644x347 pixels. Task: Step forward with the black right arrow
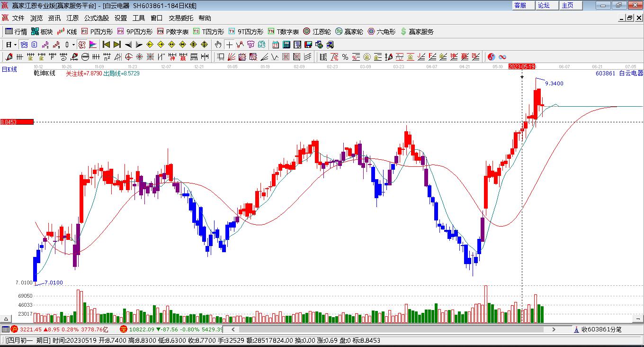click(x=139, y=45)
